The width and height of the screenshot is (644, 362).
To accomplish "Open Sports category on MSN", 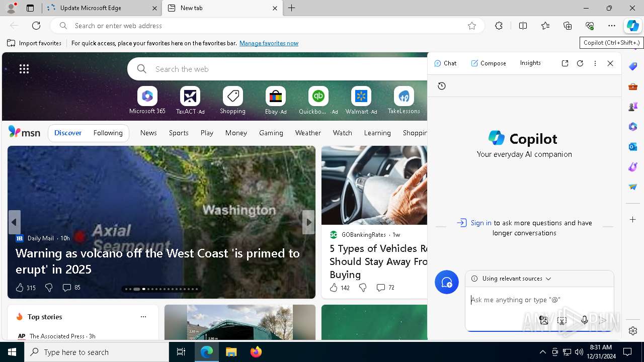I will click(x=179, y=133).
